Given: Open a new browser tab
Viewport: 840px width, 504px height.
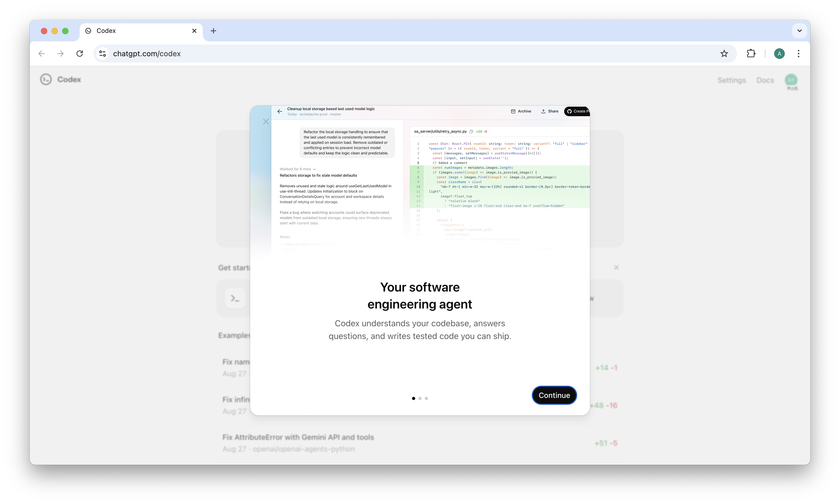Looking at the screenshot, I should [x=213, y=31].
